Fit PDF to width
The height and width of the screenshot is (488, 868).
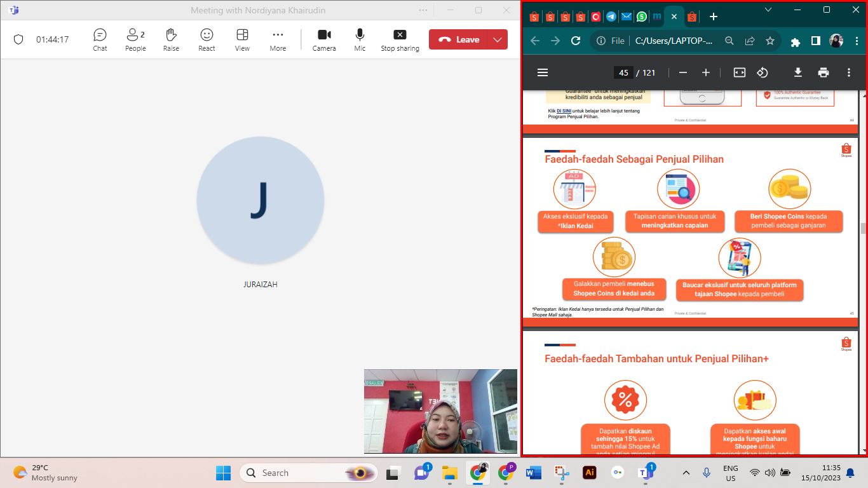[740, 72]
